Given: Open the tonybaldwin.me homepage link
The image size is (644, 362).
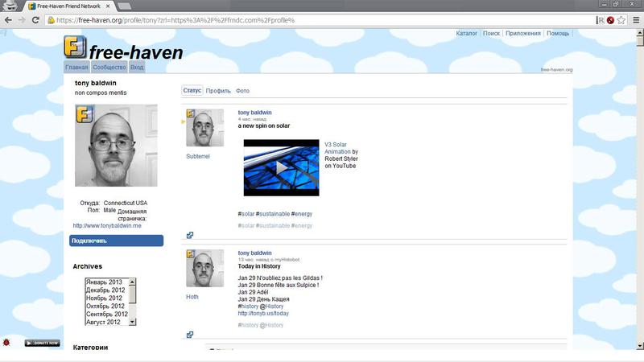Looking at the screenshot, I should point(107,226).
